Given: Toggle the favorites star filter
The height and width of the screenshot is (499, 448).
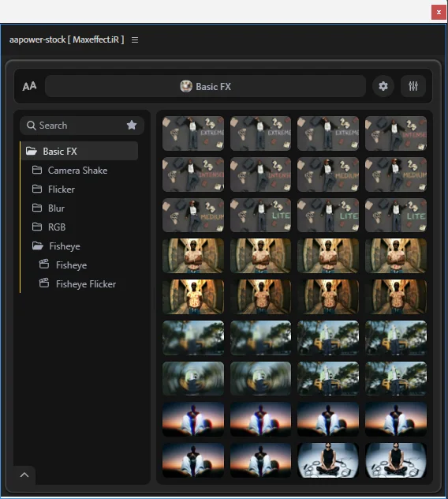Looking at the screenshot, I should point(132,125).
